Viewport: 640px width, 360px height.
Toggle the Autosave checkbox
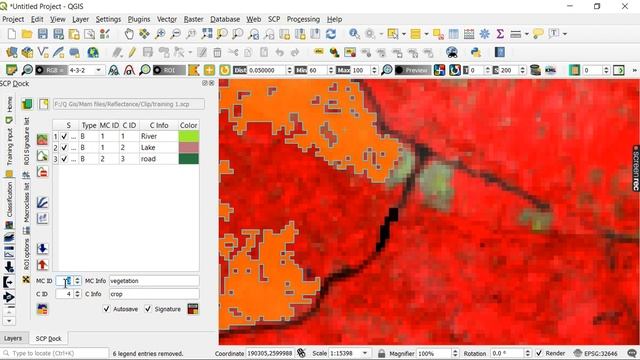point(107,309)
